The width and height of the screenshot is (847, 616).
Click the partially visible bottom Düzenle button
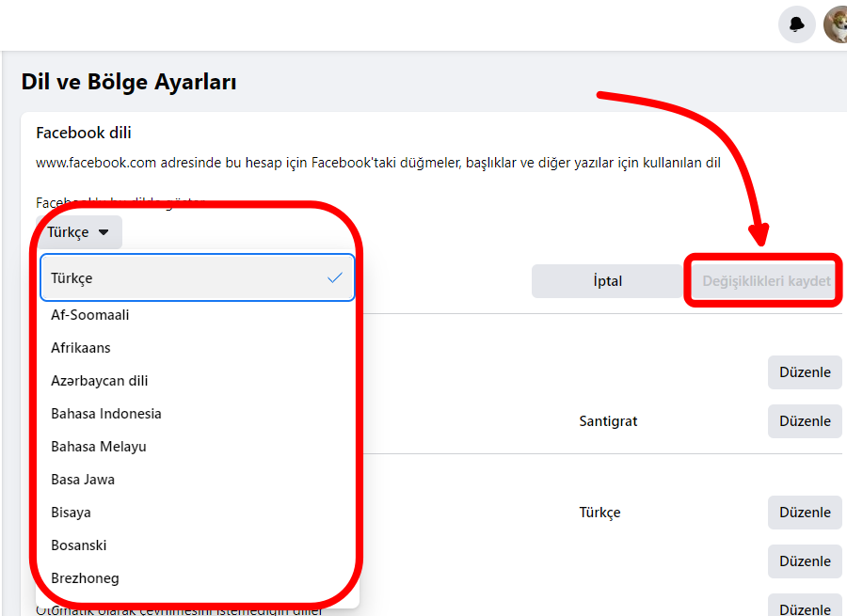point(805,607)
